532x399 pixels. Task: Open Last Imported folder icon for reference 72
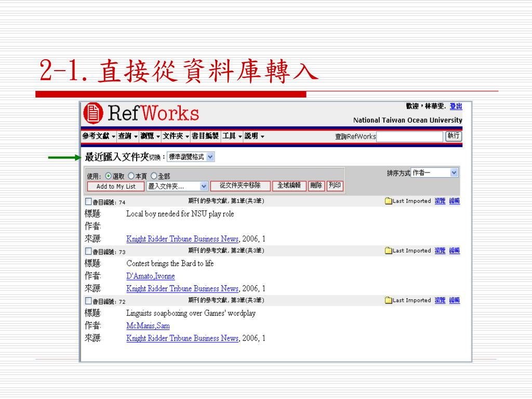(389, 300)
